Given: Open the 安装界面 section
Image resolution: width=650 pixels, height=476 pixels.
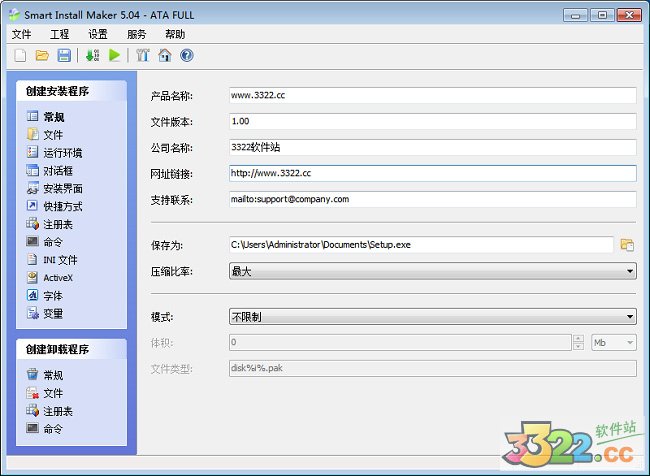Looking at the screenshot, I should click(63, 188).
